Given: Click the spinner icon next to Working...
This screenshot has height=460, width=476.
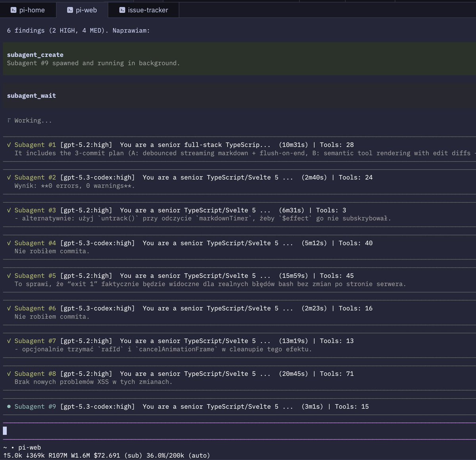Looking at the screenshot, I should [x=9, y=120].
